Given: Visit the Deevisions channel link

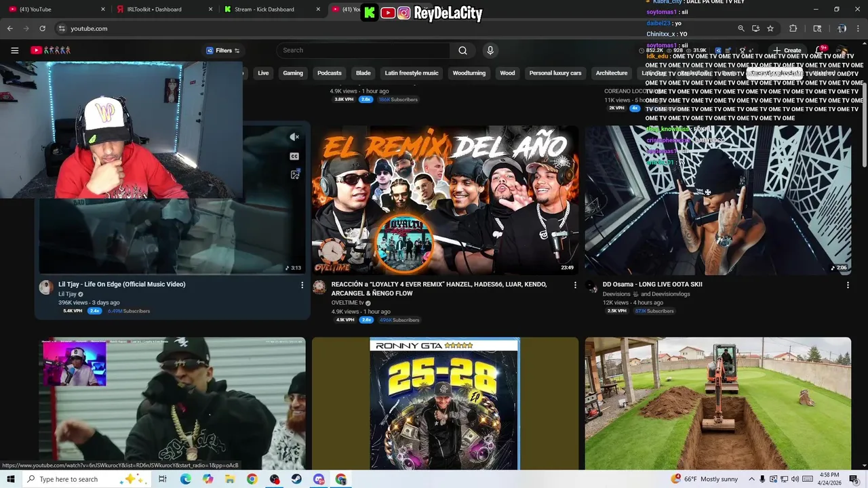Looking at the screenshot, I should pos(616,294).
